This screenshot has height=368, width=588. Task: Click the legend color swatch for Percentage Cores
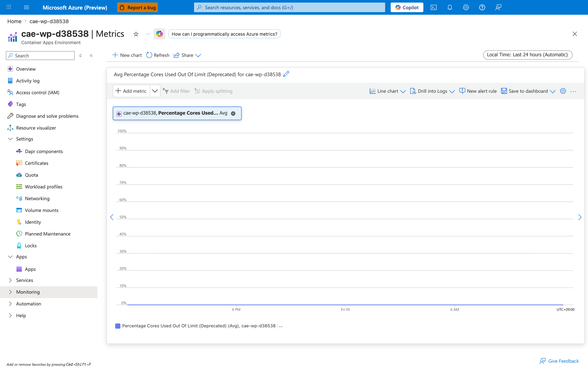118,326
